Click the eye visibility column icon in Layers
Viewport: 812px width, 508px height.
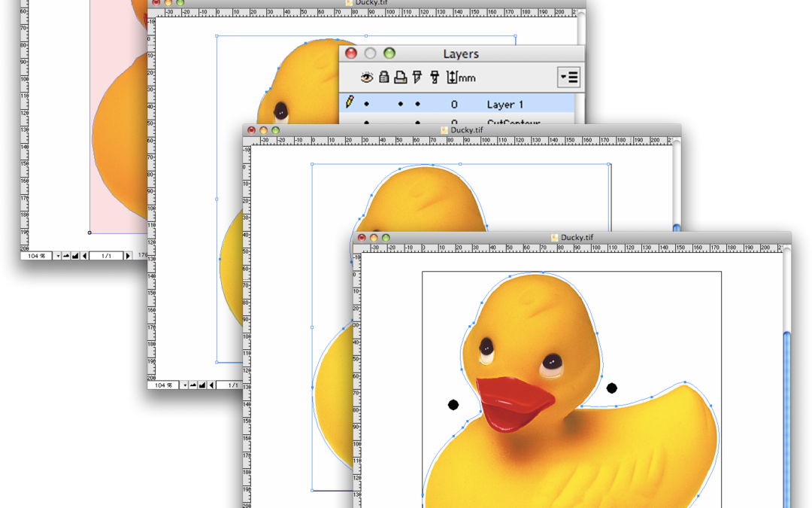pyautogui.click(x=367, y=77)
